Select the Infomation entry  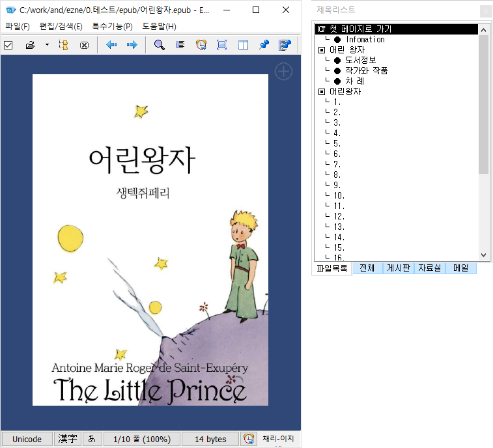pyautogui.click(x=365, y=40)
